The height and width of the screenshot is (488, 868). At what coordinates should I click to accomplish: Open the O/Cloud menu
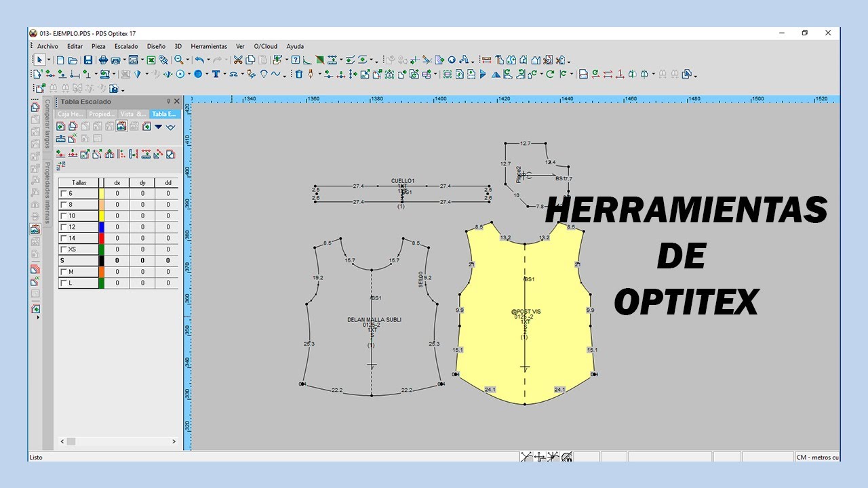pyautogui.click(x=266, y=46)
